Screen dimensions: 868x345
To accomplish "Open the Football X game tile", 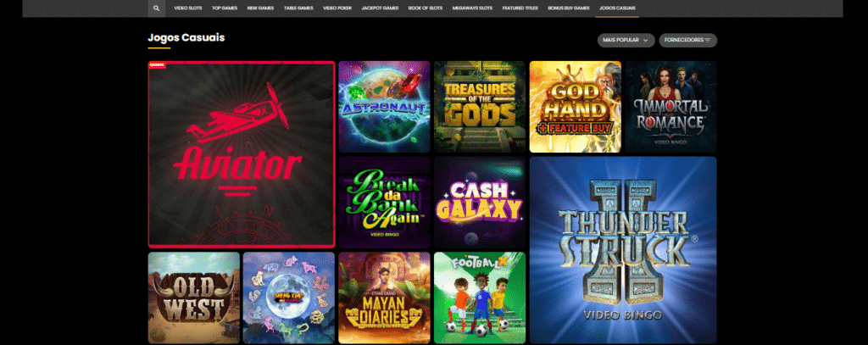I will tap(480, 298).
